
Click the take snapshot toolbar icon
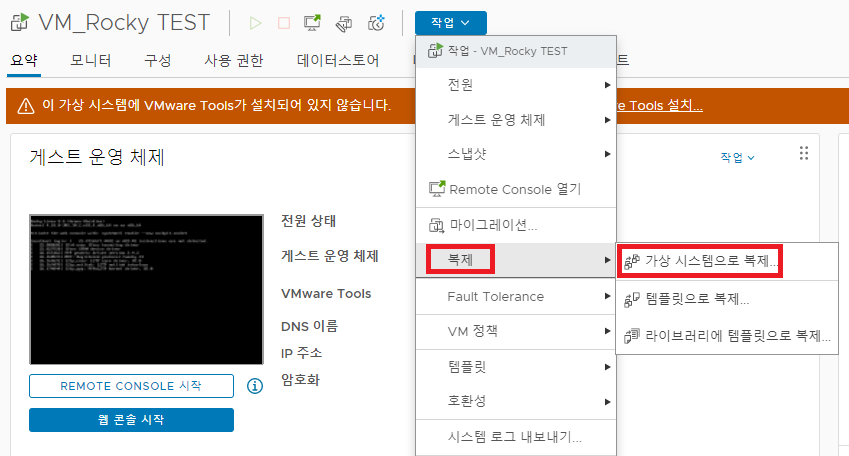pos(376,23)
